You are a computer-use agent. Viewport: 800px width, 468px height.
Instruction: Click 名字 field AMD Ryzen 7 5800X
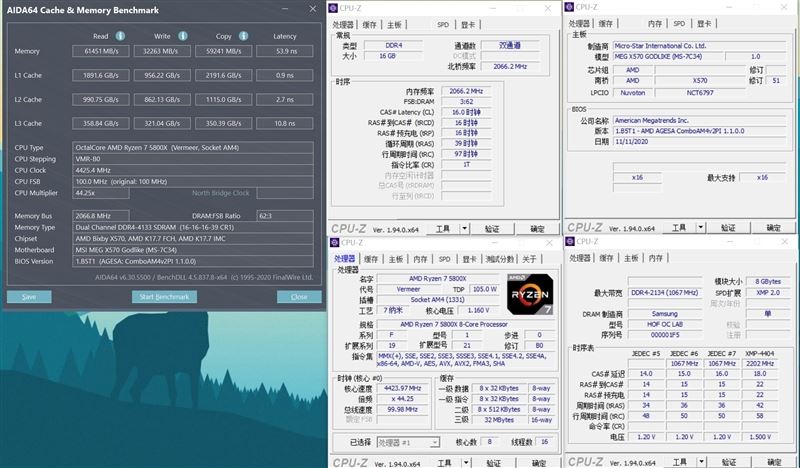(x=437, y=279)
